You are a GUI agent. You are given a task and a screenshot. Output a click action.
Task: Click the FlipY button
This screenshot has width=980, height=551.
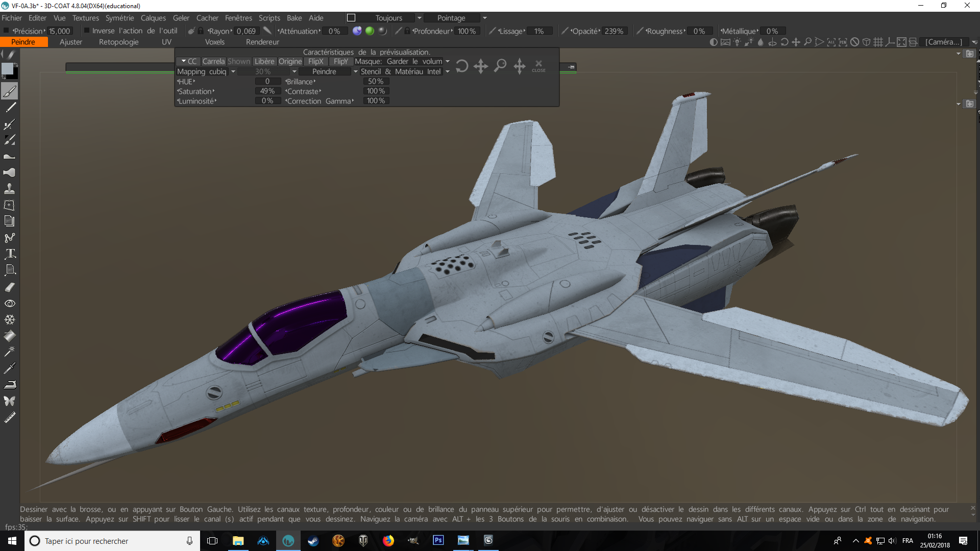pyautogui.click(x=340, y=61)
